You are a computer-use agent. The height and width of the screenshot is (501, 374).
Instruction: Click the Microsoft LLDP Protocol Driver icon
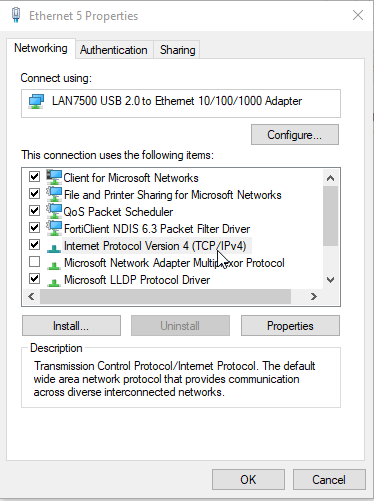click(54, 282)
